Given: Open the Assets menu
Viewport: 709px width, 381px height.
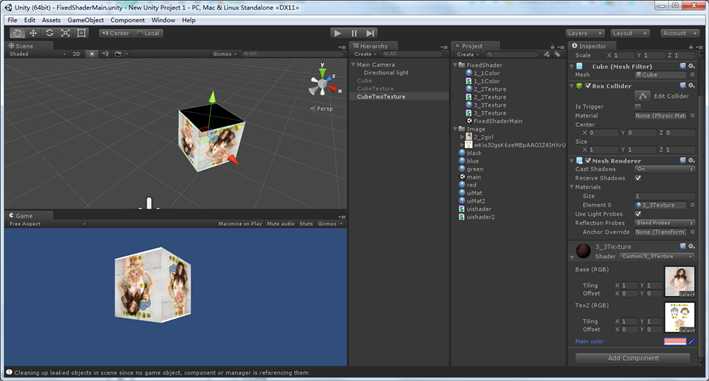Looking at the screenshot, I should [x=51, y=20].
